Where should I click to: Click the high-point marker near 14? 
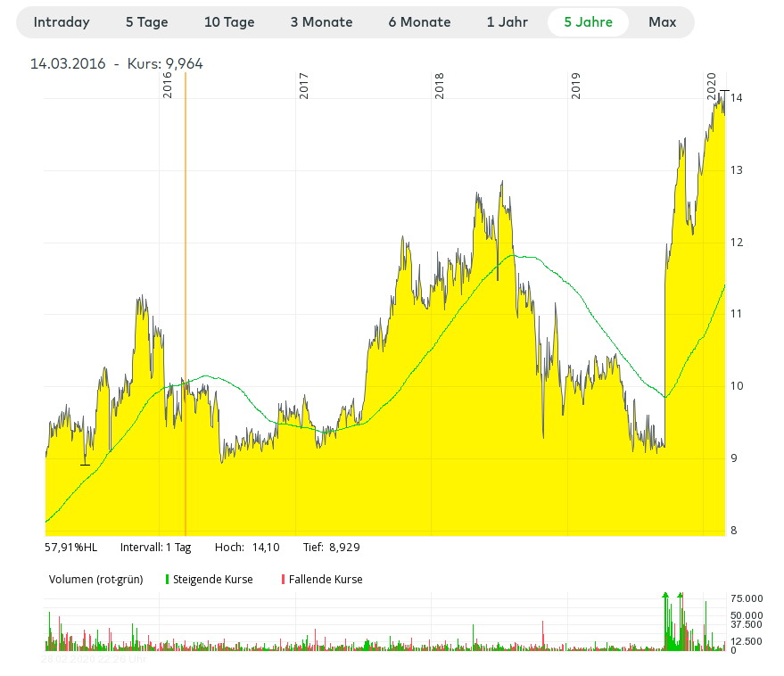pyautogui.click(x=724, y=91)
